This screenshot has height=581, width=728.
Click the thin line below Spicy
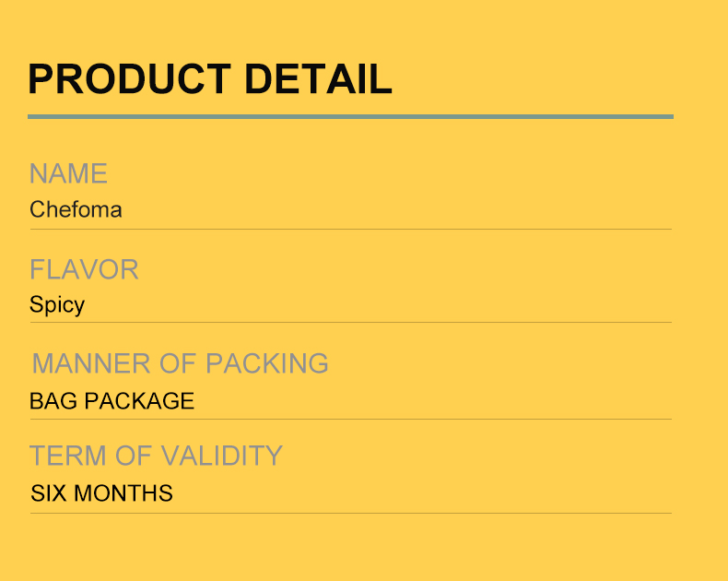point(351,322)
